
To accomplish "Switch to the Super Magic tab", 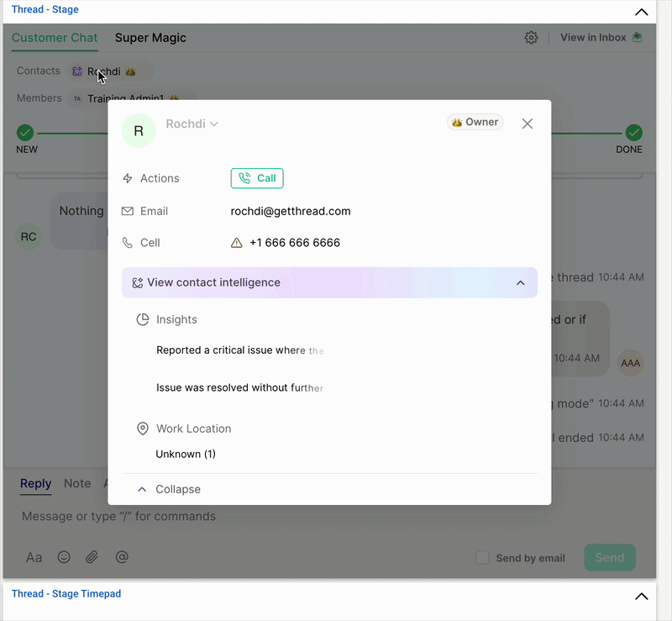I will 150,38.
